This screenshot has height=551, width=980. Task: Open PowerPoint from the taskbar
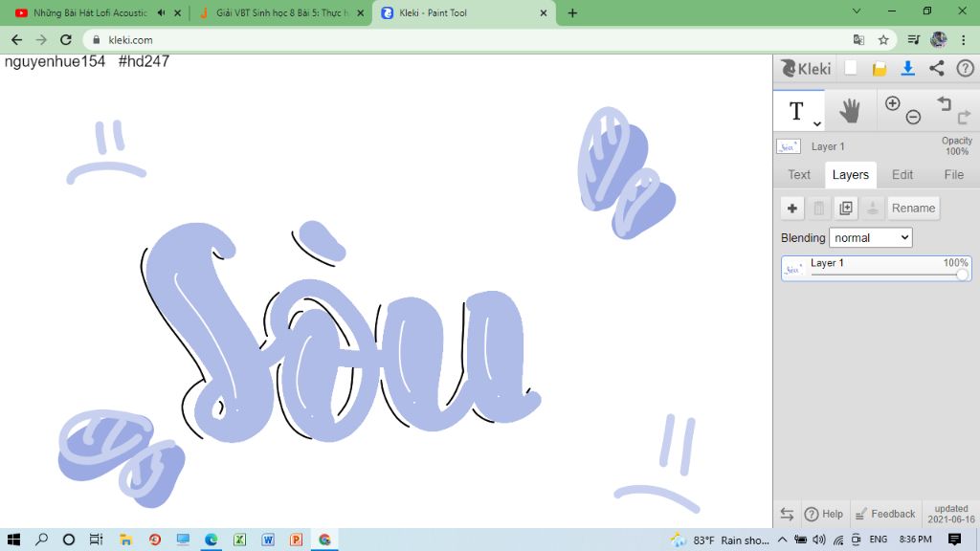(x=297, y=540)
